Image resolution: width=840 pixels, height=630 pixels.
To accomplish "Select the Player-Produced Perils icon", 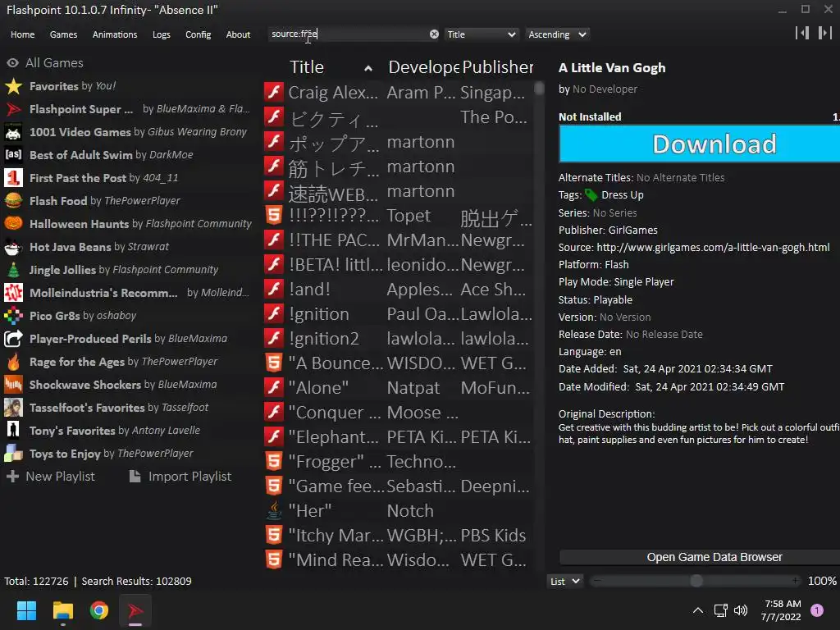I will 13,339.
